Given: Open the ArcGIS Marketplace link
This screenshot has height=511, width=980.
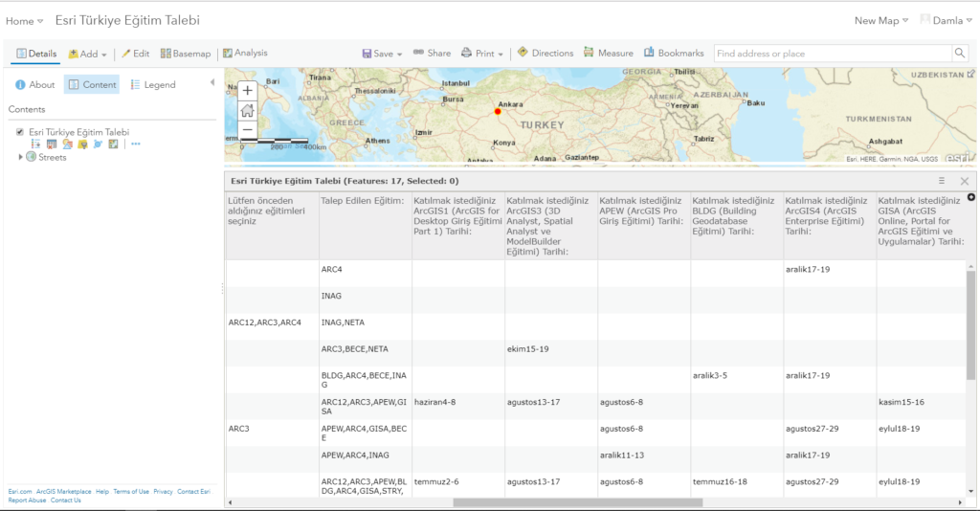Looking at the screenshot, I should [64, 492].
